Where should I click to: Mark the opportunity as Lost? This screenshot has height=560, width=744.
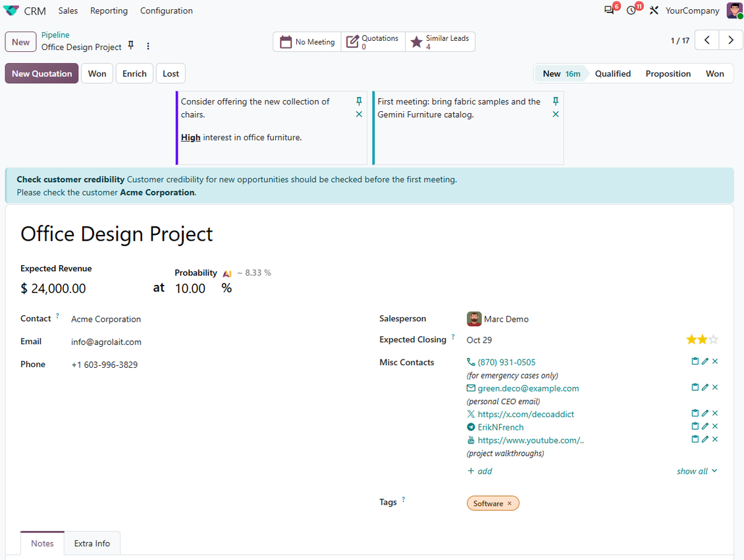coord(171,74)
